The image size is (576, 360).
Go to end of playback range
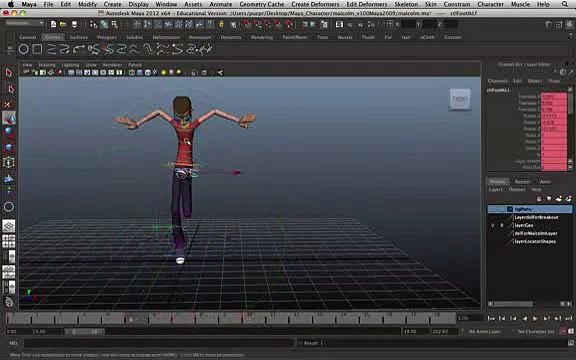(x=569, y=318)
